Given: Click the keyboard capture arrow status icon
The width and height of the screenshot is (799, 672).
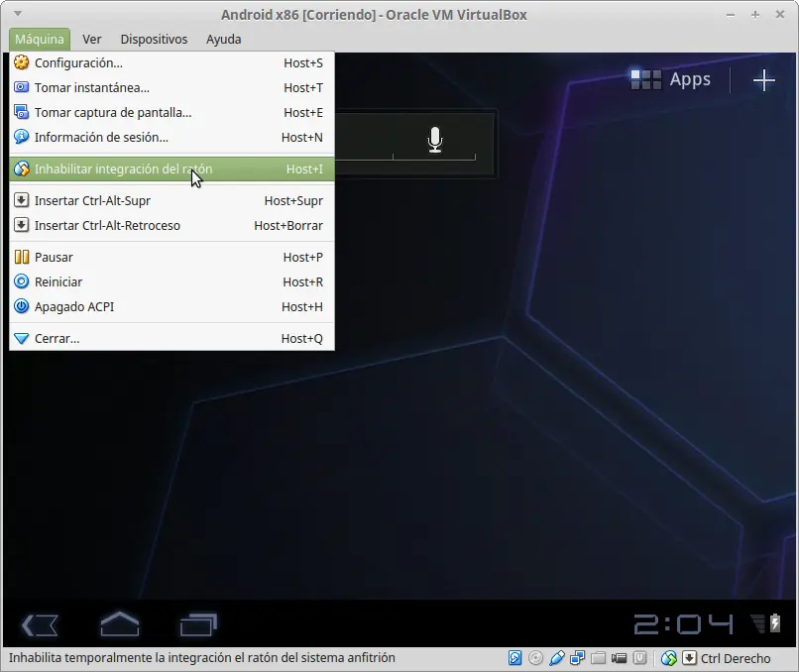Looking at the screenshot, I should [x=689, y=658].
